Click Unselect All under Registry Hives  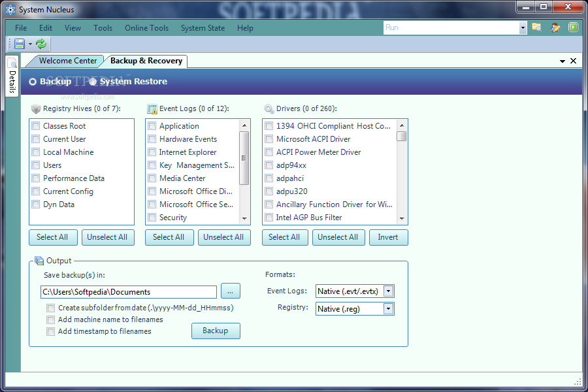point(108,237)
